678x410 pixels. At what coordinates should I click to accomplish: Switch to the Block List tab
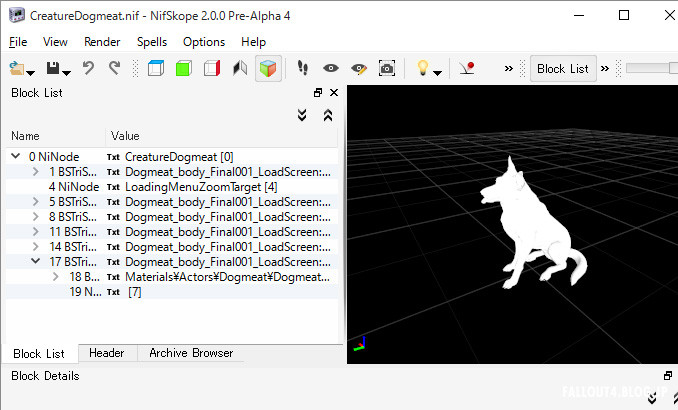tap(39, 354)
